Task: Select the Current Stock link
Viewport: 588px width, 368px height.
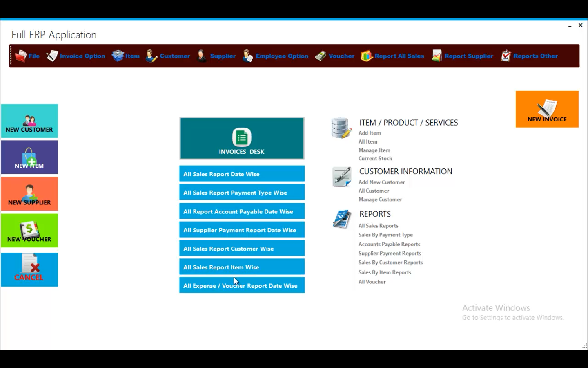Action: (375, 158)
